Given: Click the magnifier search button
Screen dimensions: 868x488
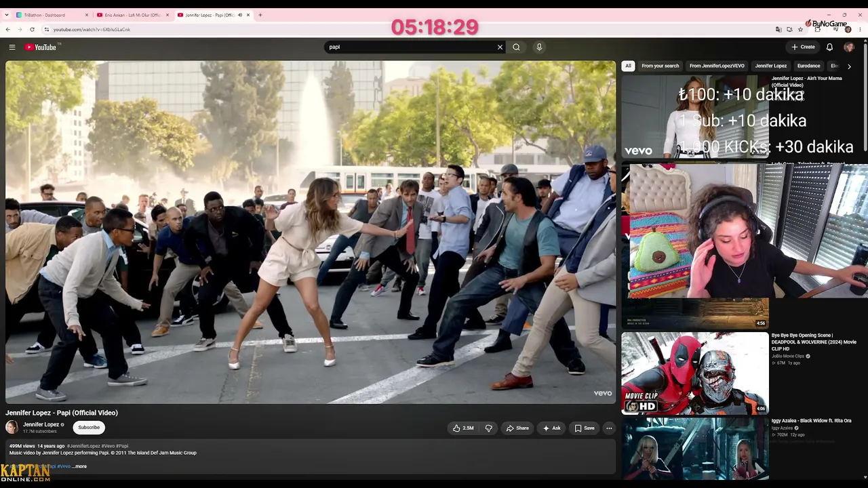Looking at the screenshot, I should 516,47.
